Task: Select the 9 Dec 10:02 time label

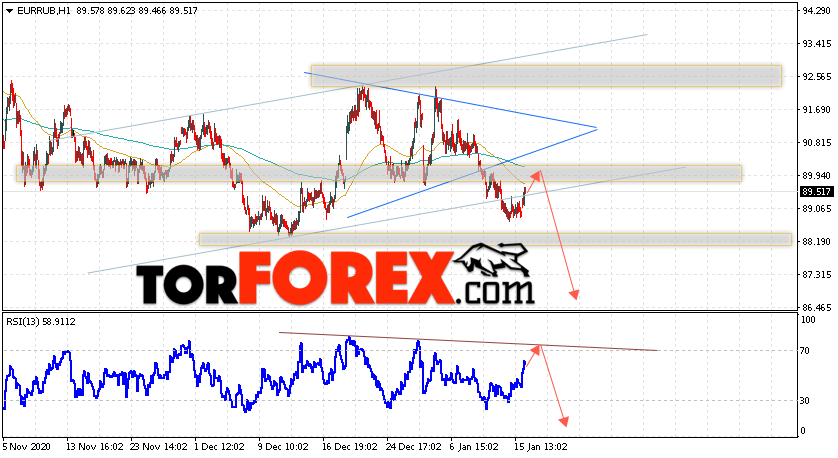Action: click(284, 446)
